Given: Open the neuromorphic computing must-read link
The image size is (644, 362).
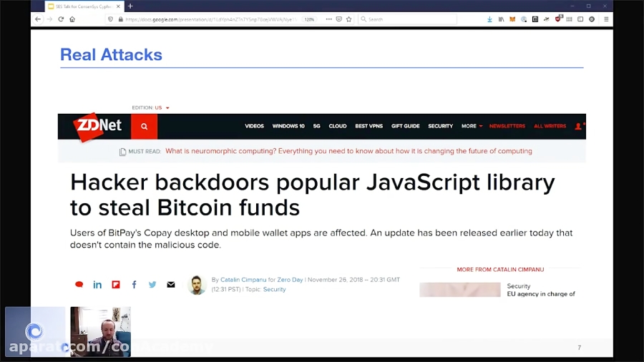Looking at the screenshot, I should coord(348,151).
